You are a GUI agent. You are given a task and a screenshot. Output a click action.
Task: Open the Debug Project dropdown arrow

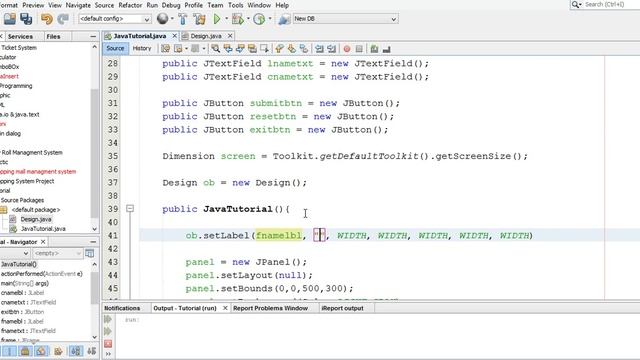[248, 19]
